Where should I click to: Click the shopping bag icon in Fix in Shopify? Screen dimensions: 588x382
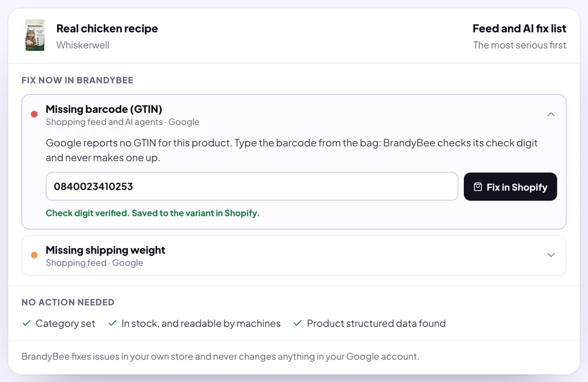pyautogui.click(x=477, y=187)
